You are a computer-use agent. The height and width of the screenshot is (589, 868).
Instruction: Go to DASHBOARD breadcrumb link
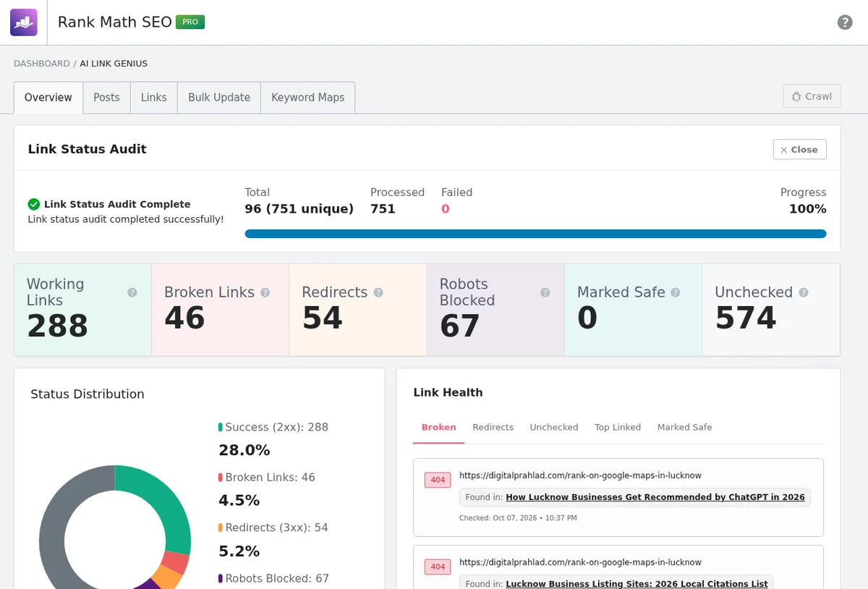(42, 64)
